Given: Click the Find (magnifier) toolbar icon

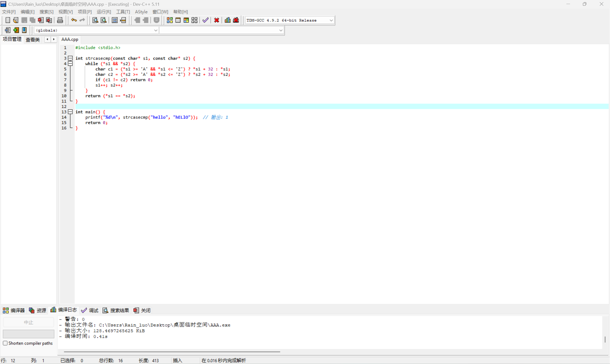Looking at the screenshot, I should 95,20.
